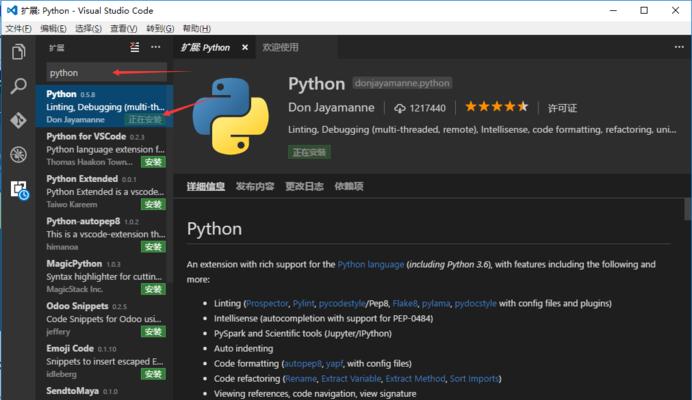This screenshot has height=400, width=692.
Task: Open the Flake8 link
Action: 405,303
